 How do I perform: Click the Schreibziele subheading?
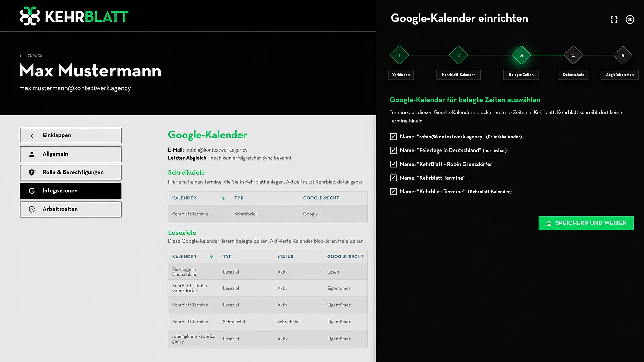pyautogui.click(x=186, y=173)
